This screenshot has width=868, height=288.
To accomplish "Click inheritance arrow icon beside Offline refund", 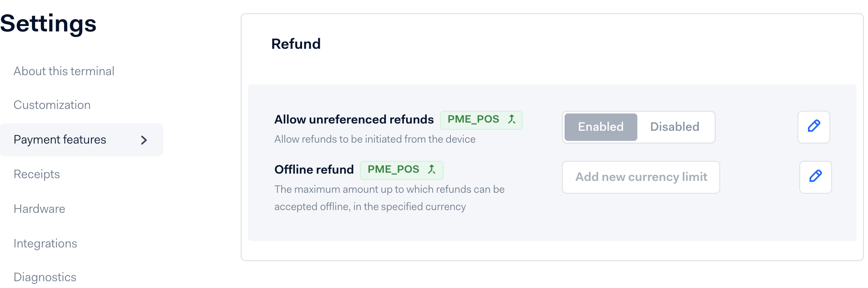I will pyautogui.click(x=432, y=170).
